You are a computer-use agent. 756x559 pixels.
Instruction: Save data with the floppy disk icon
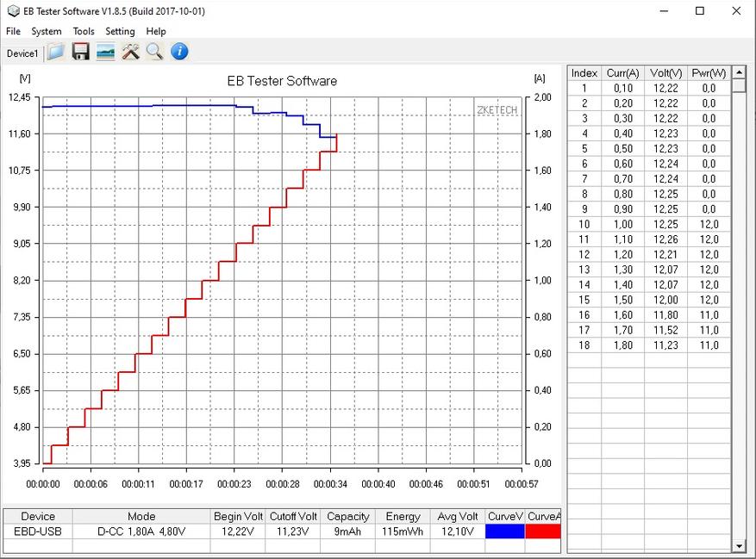point(80,52)
